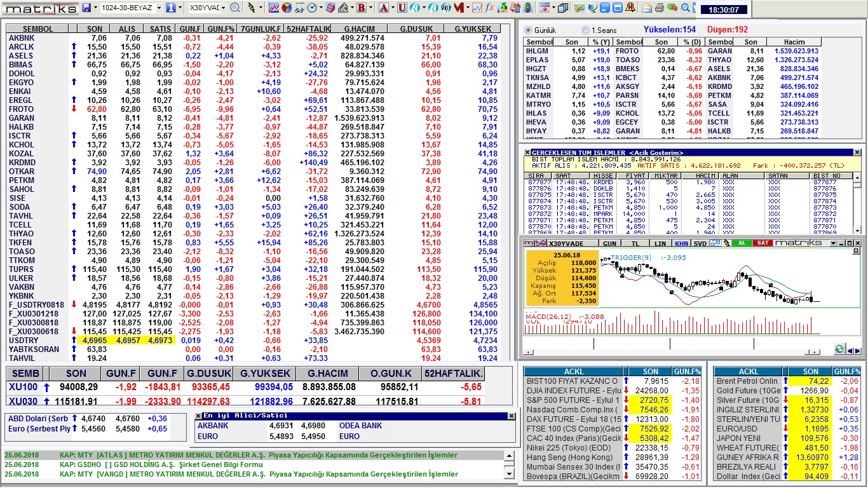Click the green-red chat bubbles icon
The image size is (868, 488).
tap(672, 8)
